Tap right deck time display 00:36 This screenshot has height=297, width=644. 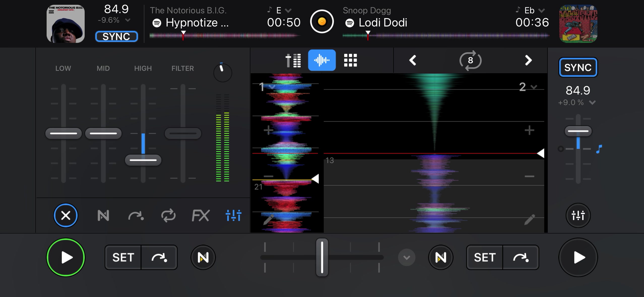click(532, 23)
